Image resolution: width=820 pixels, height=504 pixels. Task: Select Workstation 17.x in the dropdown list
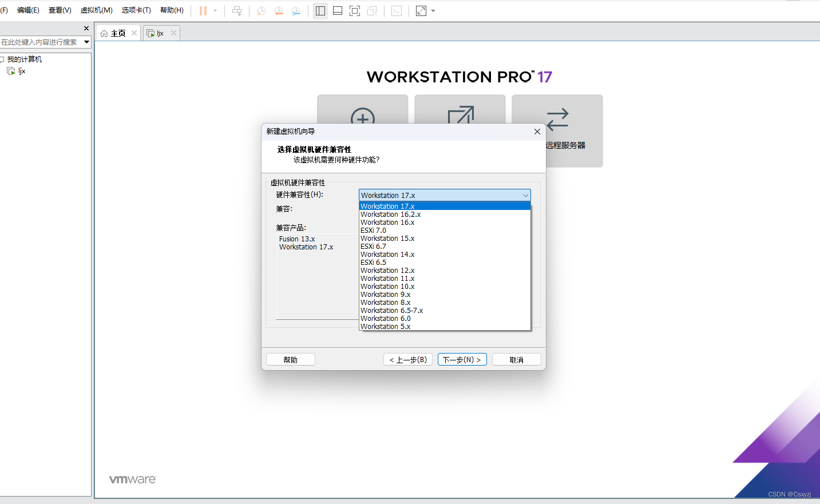(445, 206)
